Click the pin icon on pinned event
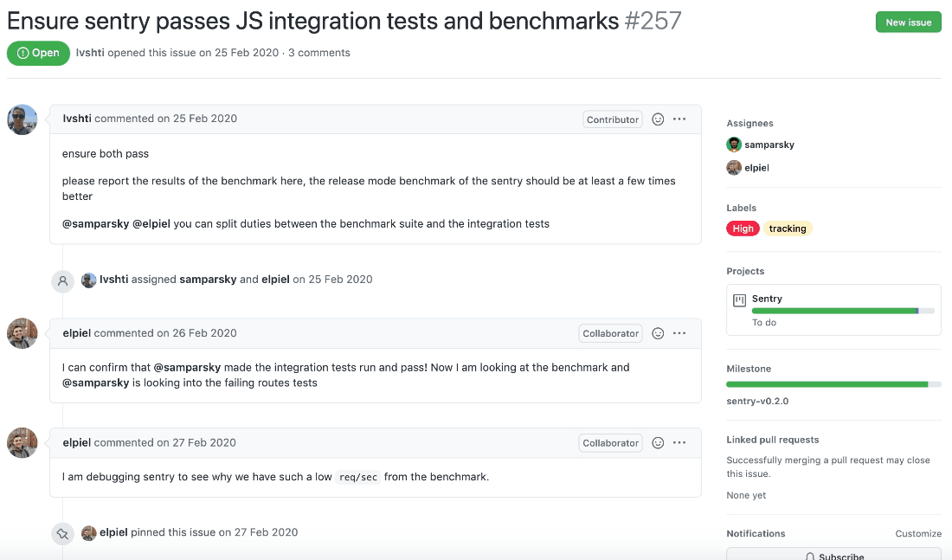This screenshot has width=952, height=560. coord(62,534)
